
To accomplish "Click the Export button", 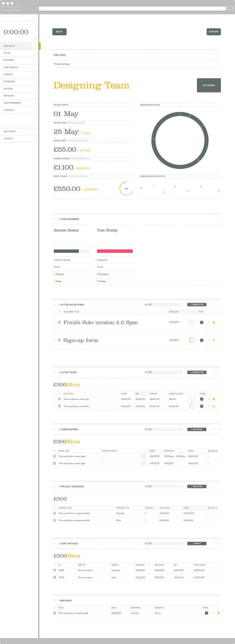I will (x=214, y=32).
